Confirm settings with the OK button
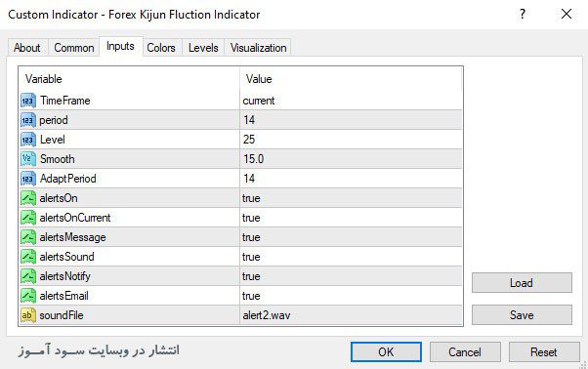The height and width of the screenshot is (369, 588). 386,352
